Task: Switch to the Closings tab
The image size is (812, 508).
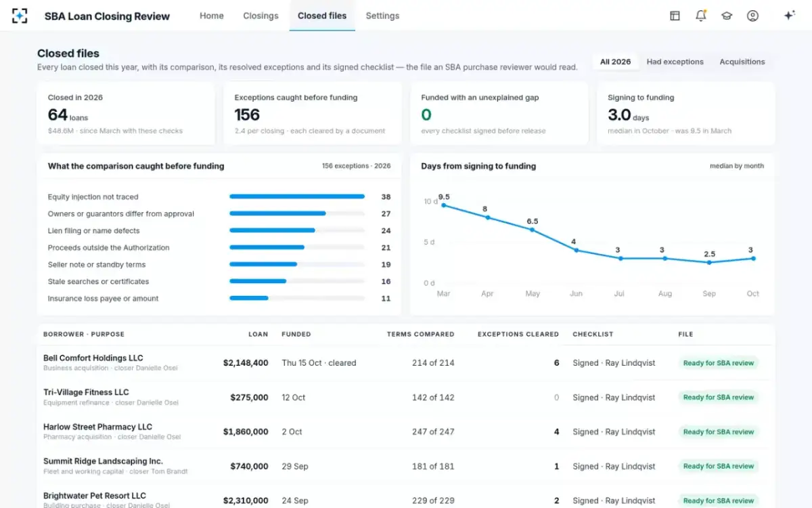Action: [x=261, y=16]
